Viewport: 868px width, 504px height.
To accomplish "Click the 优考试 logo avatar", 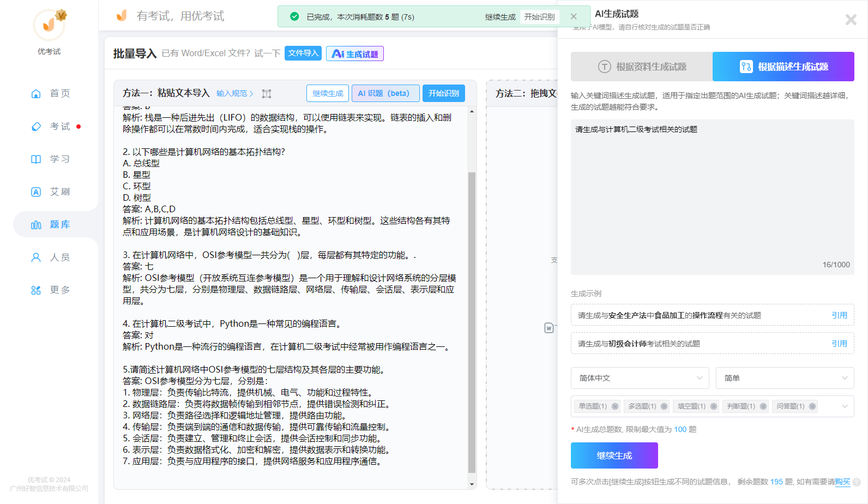I will 50,25.
